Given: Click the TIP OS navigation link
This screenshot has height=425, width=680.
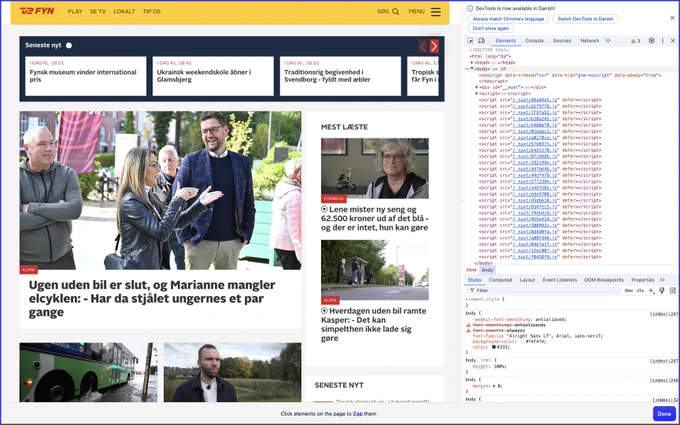Looking at the screenshot, I should pyautogui.click(x=152, y=12).
